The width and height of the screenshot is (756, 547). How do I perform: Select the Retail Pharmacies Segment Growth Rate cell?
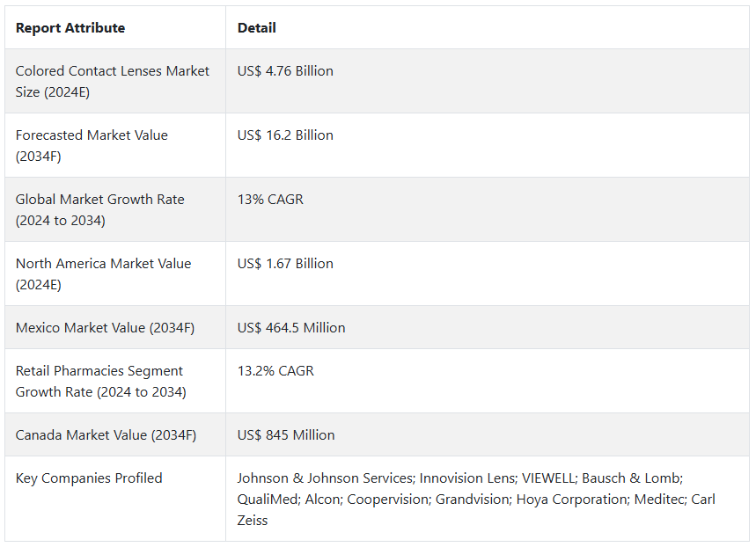pos(101,381)
